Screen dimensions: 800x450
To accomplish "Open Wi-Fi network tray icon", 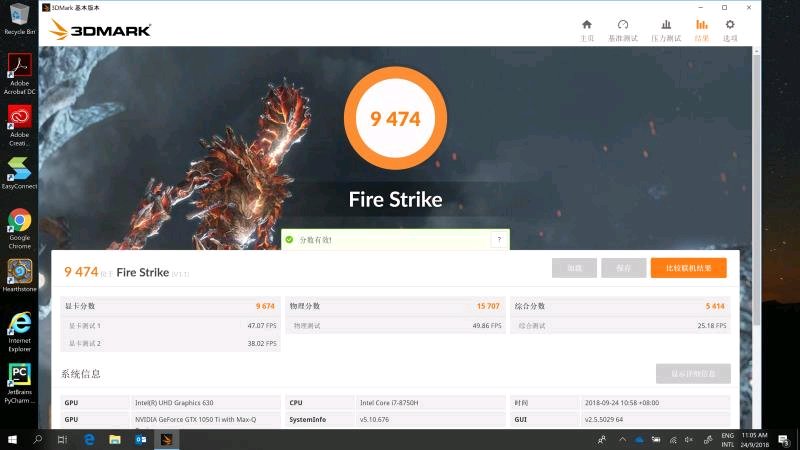I will (673, 440).
